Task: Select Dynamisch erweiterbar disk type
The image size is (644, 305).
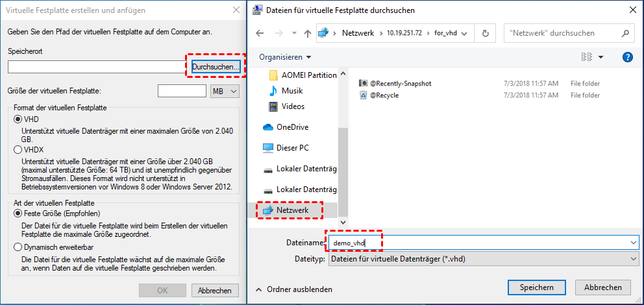Action: tap(18, 247)
